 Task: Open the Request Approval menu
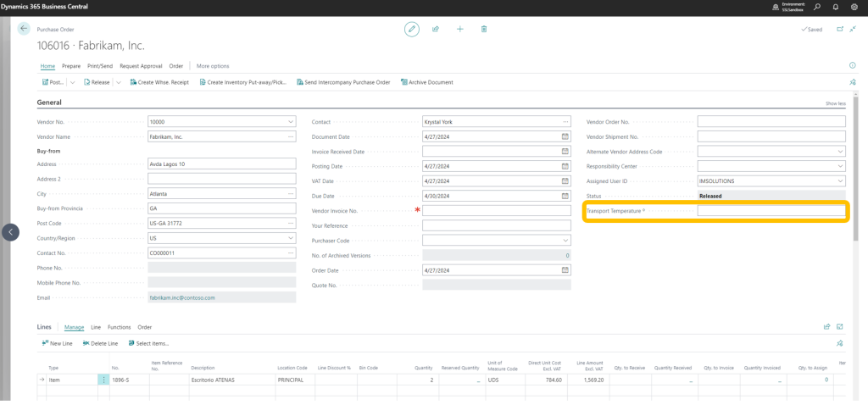pyautogui.click(x=142, y=66)
